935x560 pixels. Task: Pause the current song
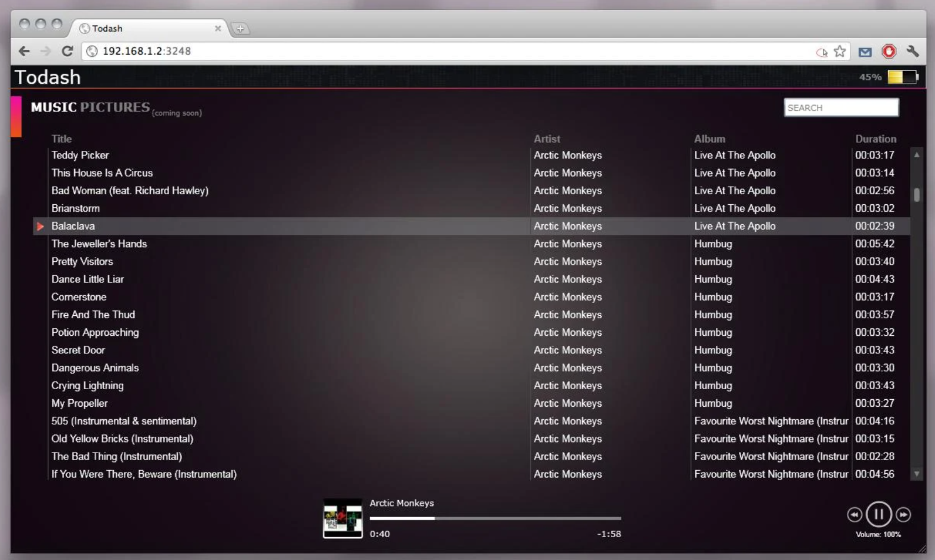[x=879, y=515]
